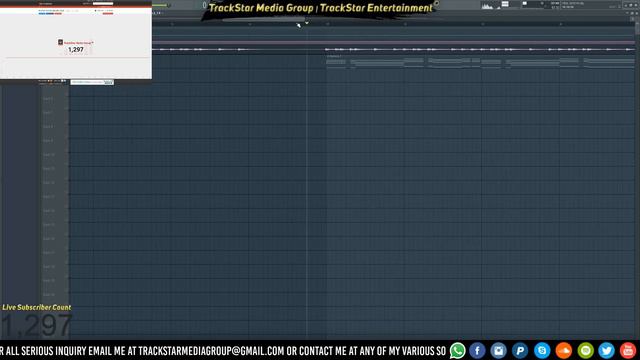
Task: Focus the search field in browser window header
Action: (102, 3)
